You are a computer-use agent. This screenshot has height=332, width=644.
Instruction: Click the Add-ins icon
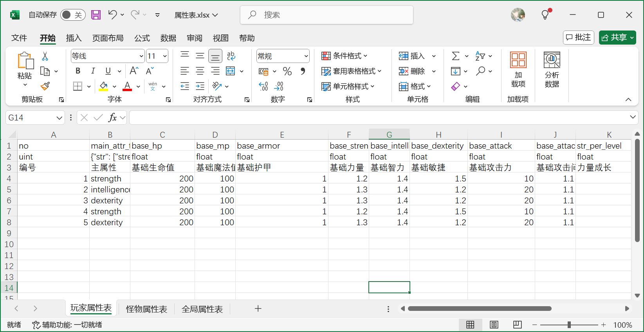coord(518,70)
